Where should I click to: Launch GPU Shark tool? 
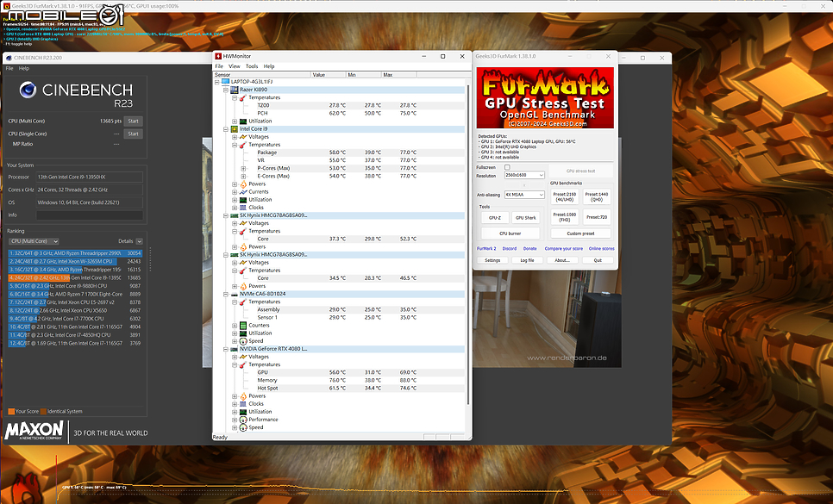pyautogui.click(x=526, y=217)
